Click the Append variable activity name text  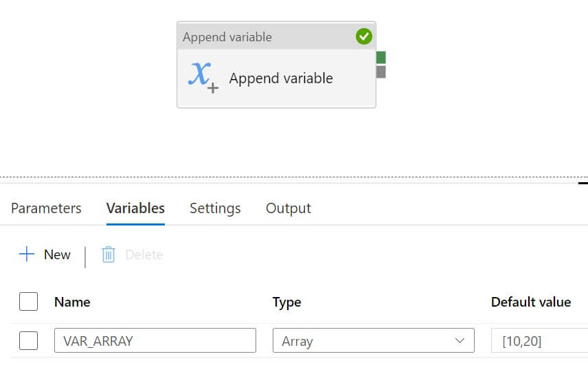(x=281, y=78)
